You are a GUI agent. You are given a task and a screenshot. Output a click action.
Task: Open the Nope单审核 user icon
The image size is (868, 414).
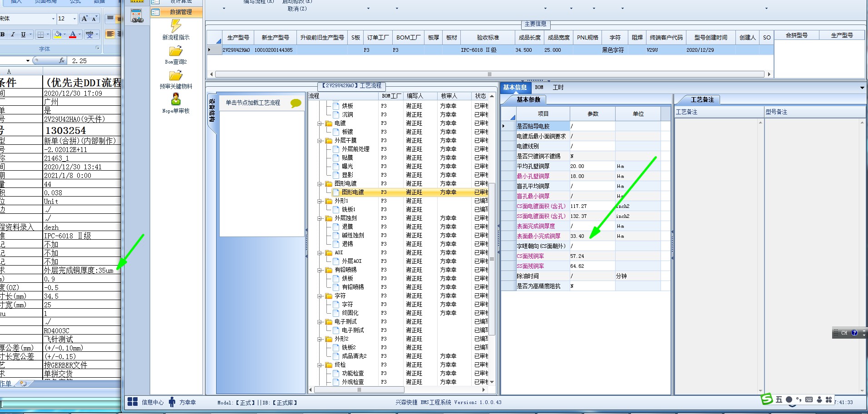[176, 99]
